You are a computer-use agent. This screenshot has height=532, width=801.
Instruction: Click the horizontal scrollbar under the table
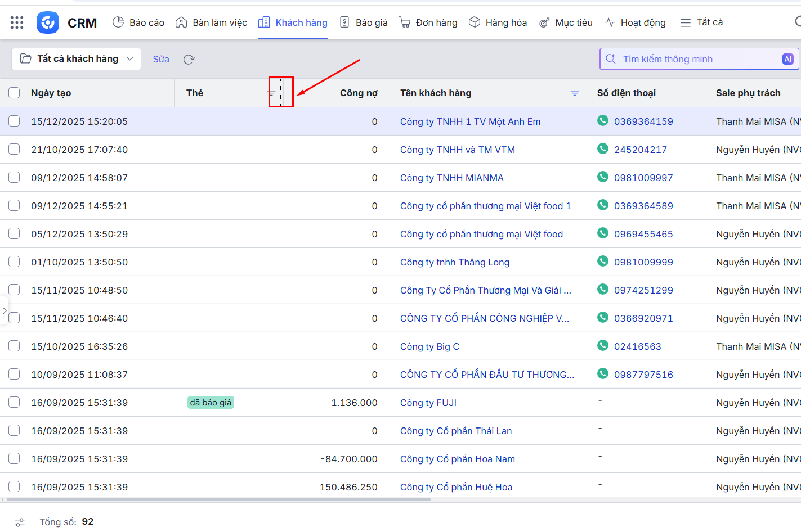pos(218,499)
